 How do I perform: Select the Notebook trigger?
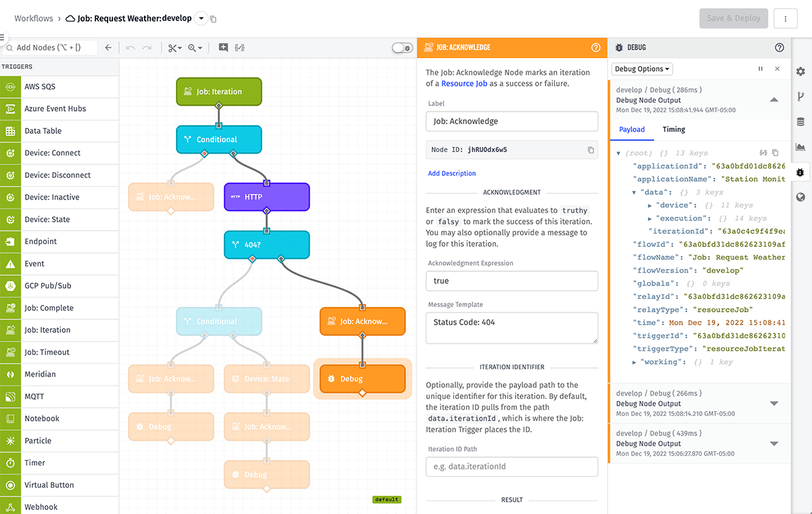(60, 419)
